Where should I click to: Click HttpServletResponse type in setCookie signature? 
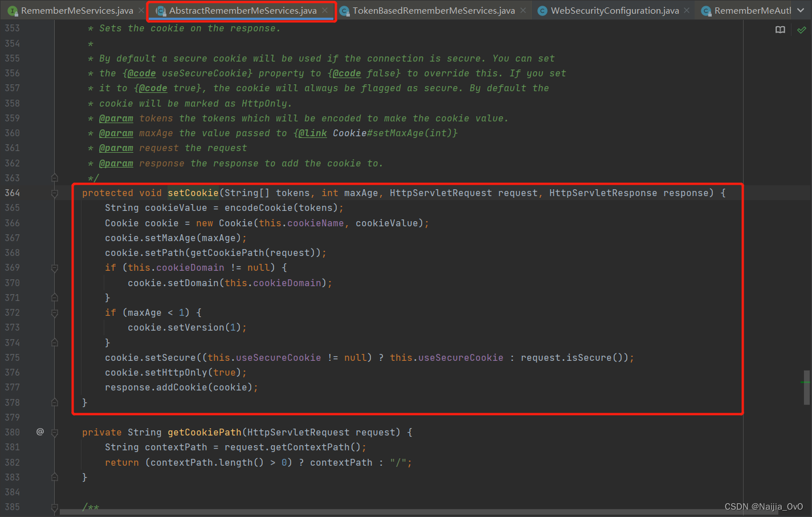603,193
